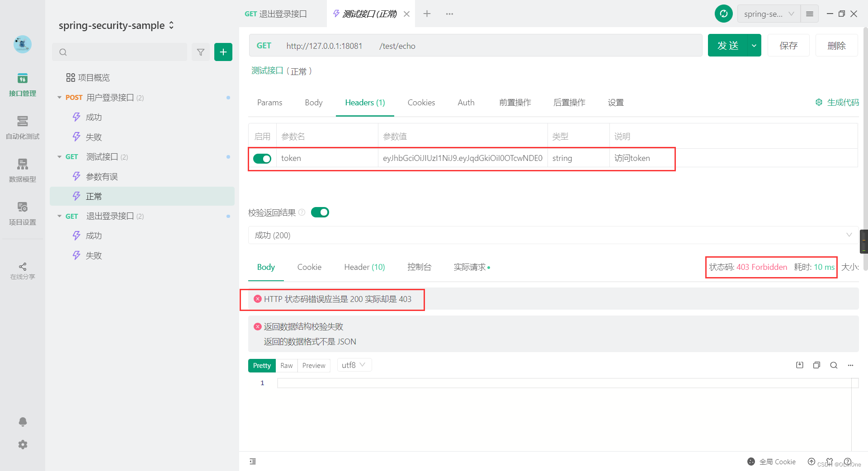Click the search icon above the response body
This screenshot has height=471, width=868.
coord(834,365)
